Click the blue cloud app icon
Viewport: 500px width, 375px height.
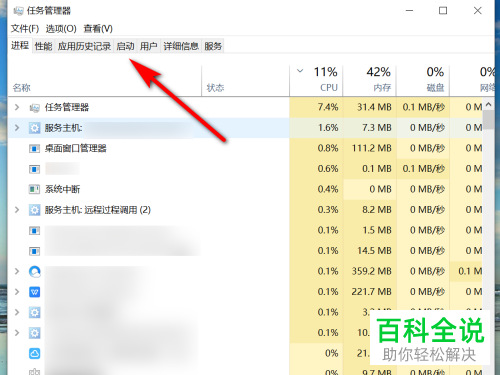click(x=34, y=353)
